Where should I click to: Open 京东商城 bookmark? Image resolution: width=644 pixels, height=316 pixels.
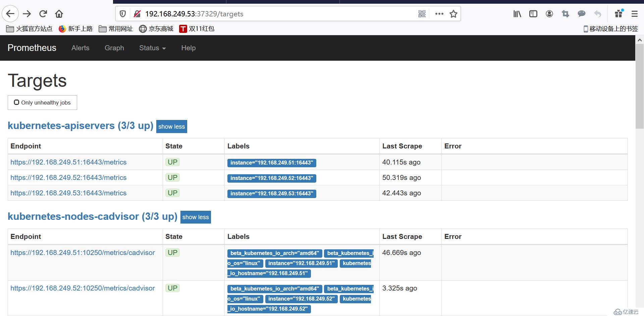(156, 29)
